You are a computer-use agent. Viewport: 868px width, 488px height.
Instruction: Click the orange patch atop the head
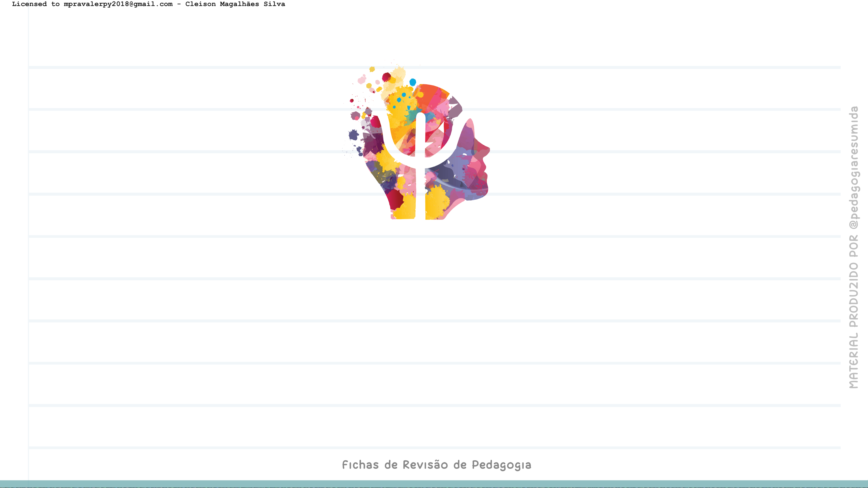tap(430, 93)
